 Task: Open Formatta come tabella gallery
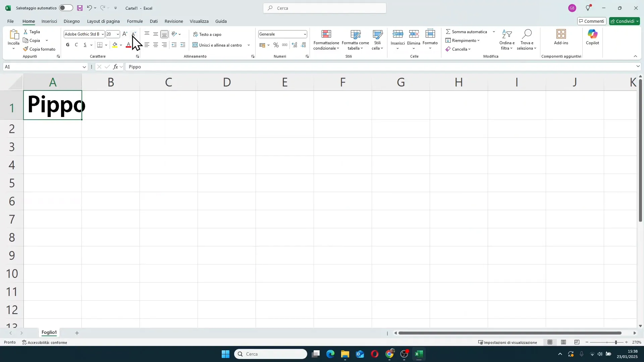(x=356, y=40)
